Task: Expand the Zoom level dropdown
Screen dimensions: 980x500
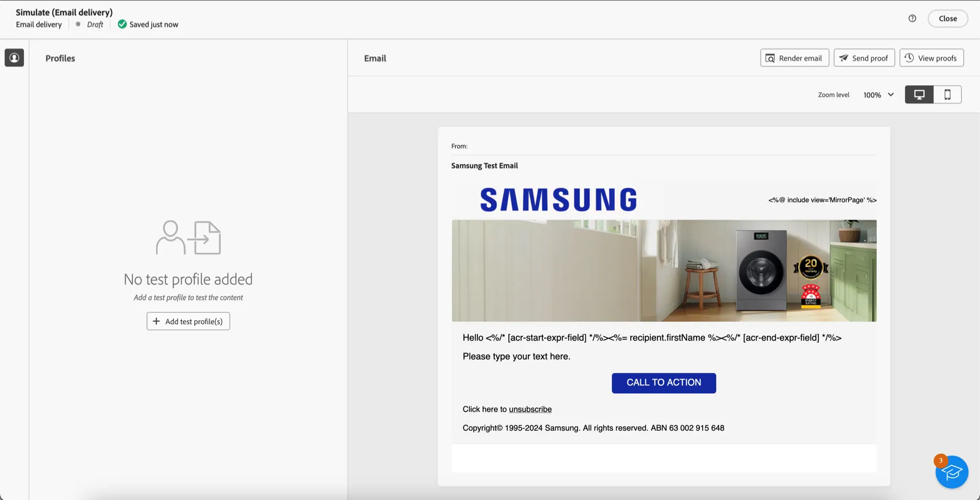Action: coord(878,95)
